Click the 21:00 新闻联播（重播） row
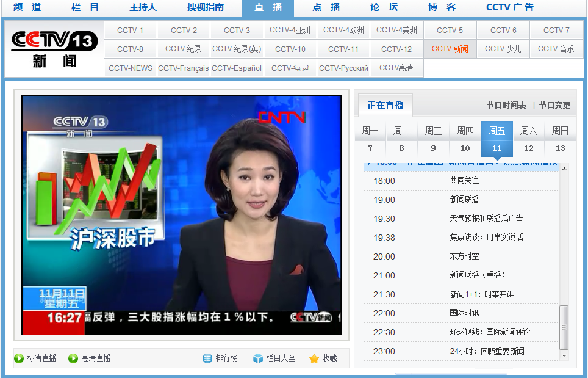This screenshot has height=378, width=588. (x=461, y=275)
